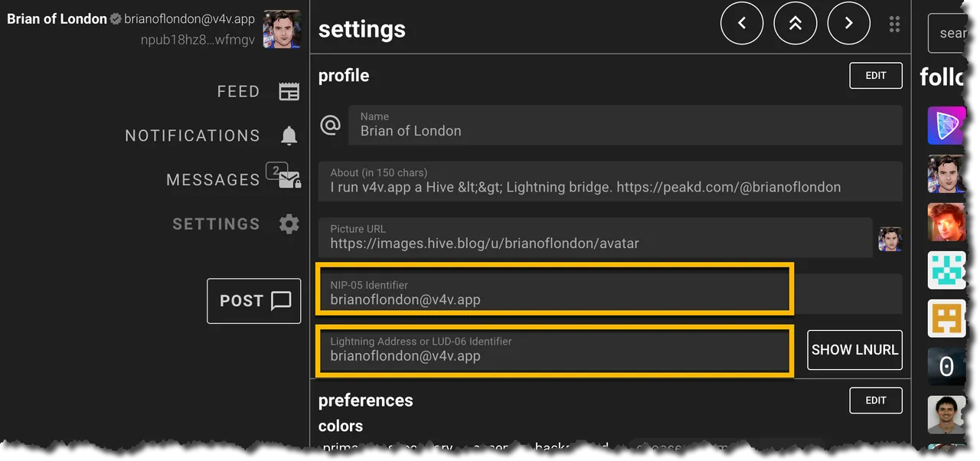Viewport: 980px width, 461px height.
Task: Click the teal pixel-art follow avatar
Action: [946, 270]
